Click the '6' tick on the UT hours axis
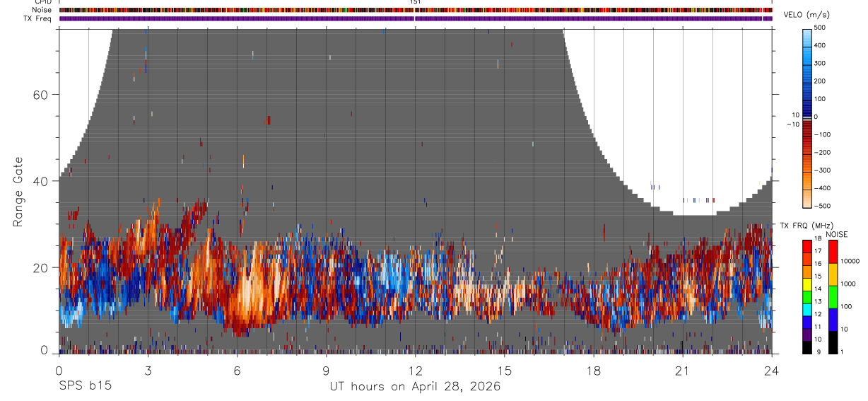 [237, 371]
